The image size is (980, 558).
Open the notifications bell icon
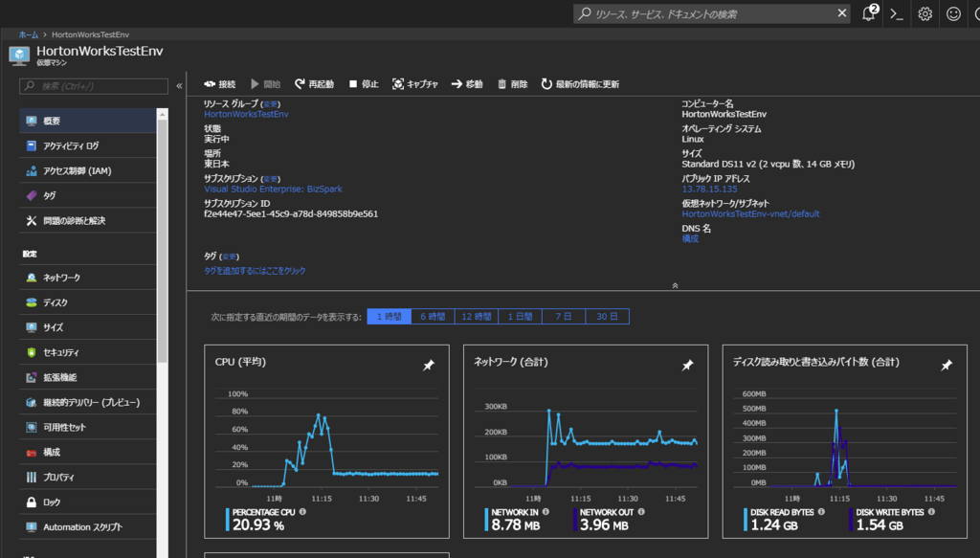pyautogui.click(x=869, y=13)
